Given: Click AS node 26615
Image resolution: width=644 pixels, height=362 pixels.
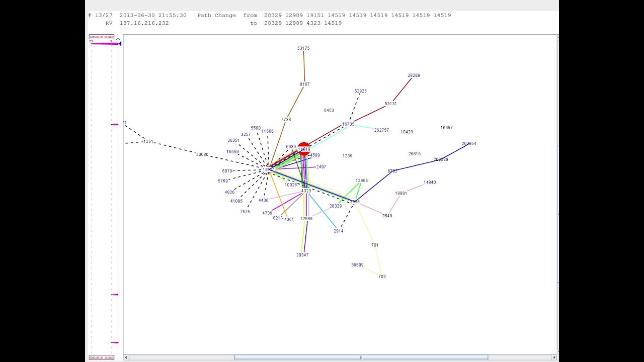Looking at the screenshot, I should point(415,154).
